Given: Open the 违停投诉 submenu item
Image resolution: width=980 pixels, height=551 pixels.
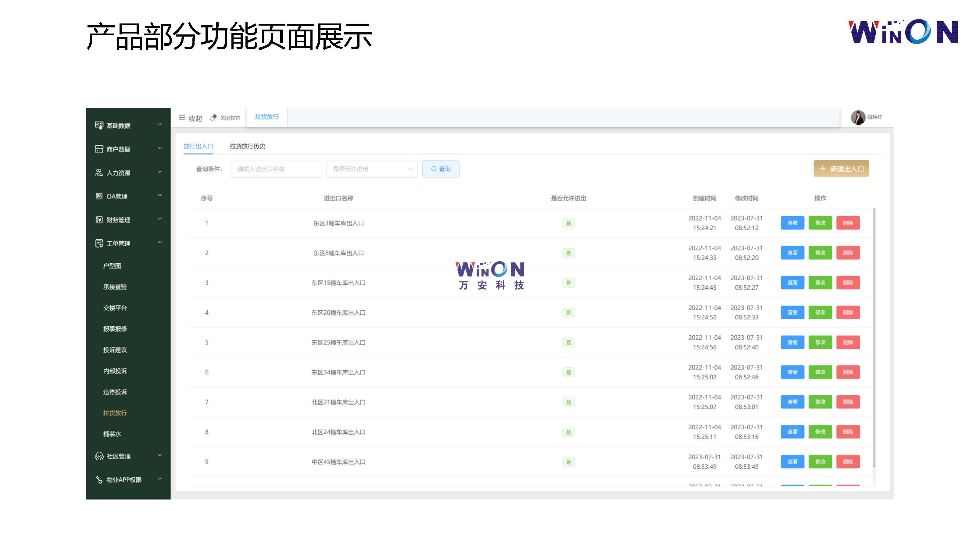Looking at the screenshot, I should pos(115,392).
